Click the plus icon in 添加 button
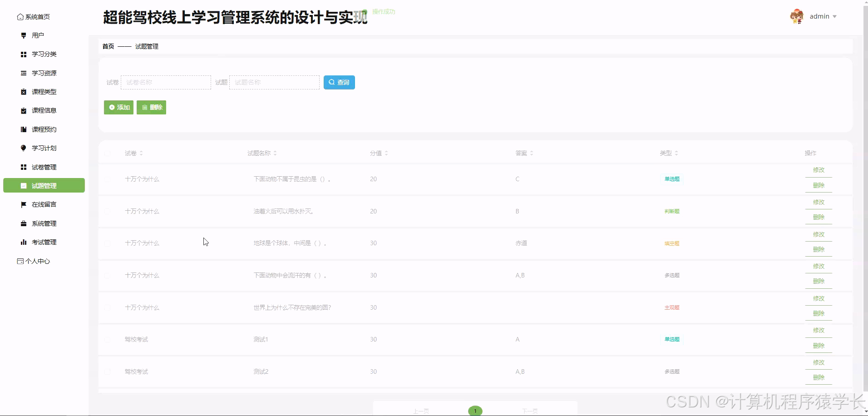 pos(112,108)
